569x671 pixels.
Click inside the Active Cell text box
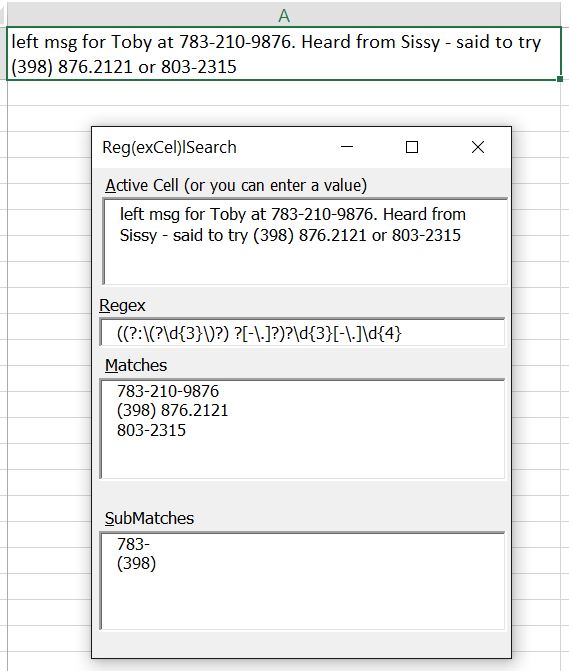pyautogui.click(x=305, y=241)
